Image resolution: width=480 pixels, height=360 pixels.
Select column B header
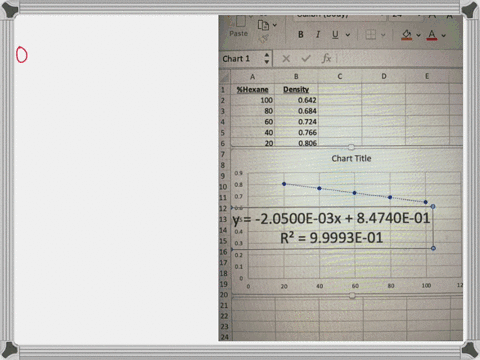pos(296,77)
